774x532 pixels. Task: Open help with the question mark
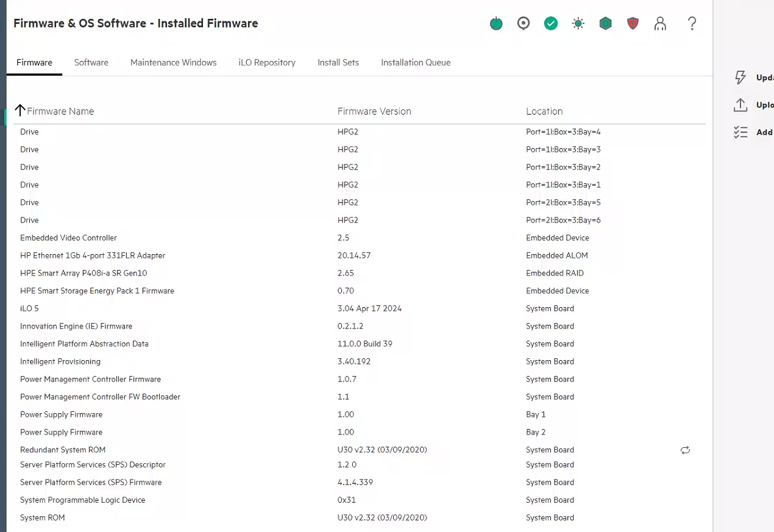point(692,24)
